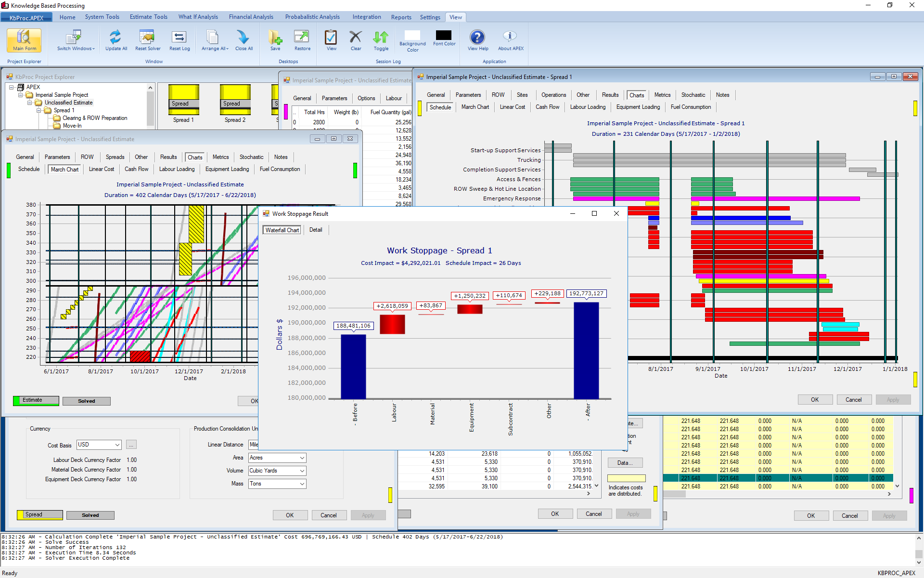Viewport: 924px width, 578px height.
Task: Open the Mass Tons dropdown
Action: 302,484
